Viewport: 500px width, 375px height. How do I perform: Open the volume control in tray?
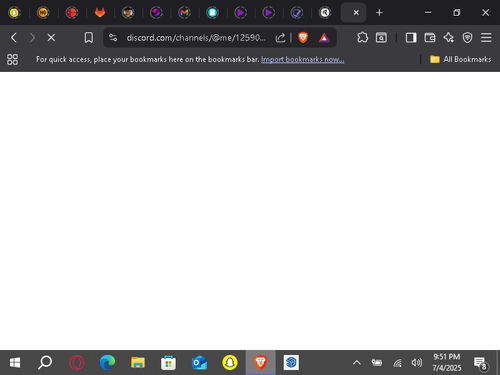(417, 363)
